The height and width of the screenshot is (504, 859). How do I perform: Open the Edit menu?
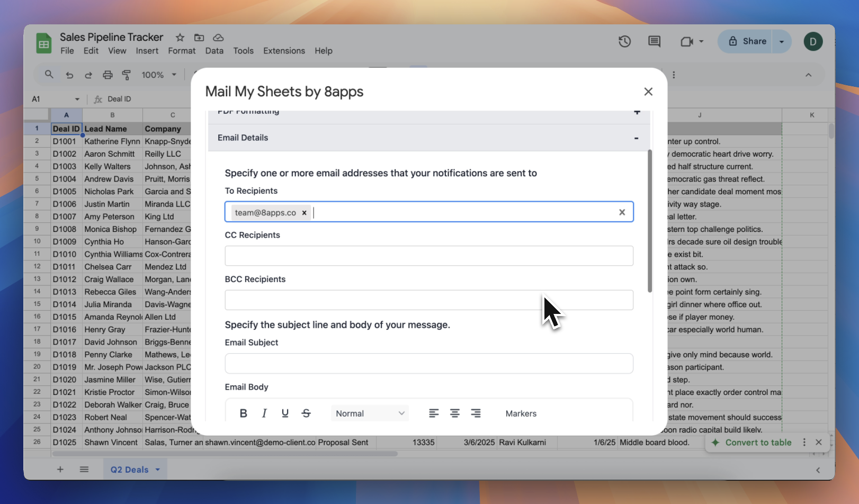(x=91, y=51)
